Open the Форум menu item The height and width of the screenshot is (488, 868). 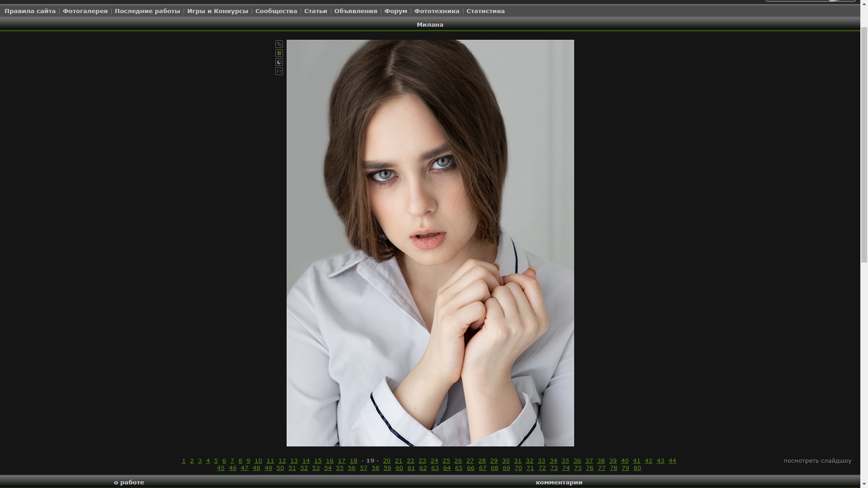coord(396,11)
